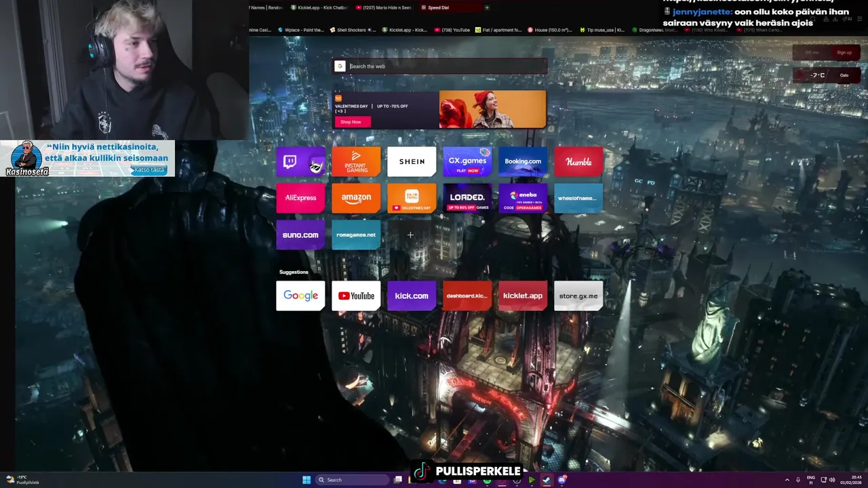868x488 pixels.
Task: Open the GX.games speed dial tile
Action: click(467, 161)
